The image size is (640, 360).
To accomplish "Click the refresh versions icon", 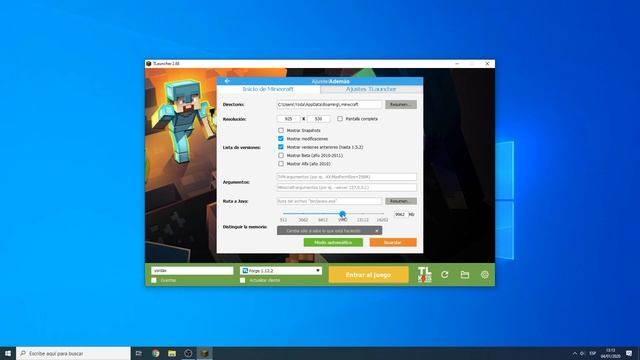I will point(444,275).
